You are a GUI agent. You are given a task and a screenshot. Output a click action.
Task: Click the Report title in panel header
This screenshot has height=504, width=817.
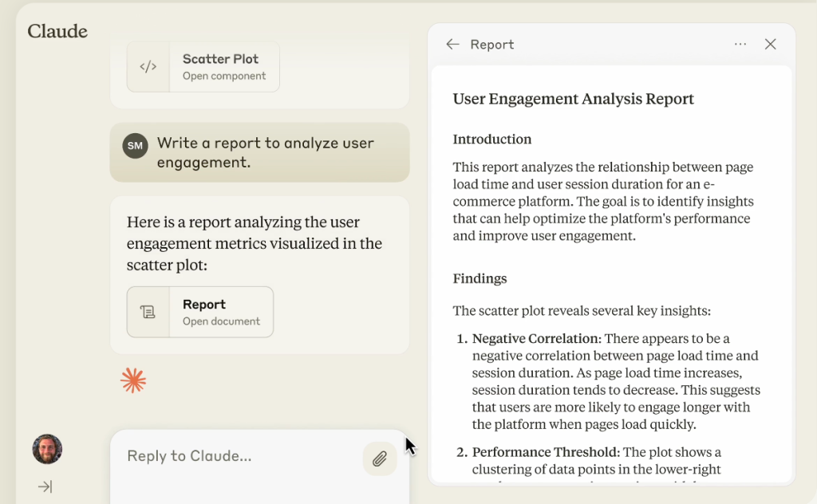tap(491, 45)
